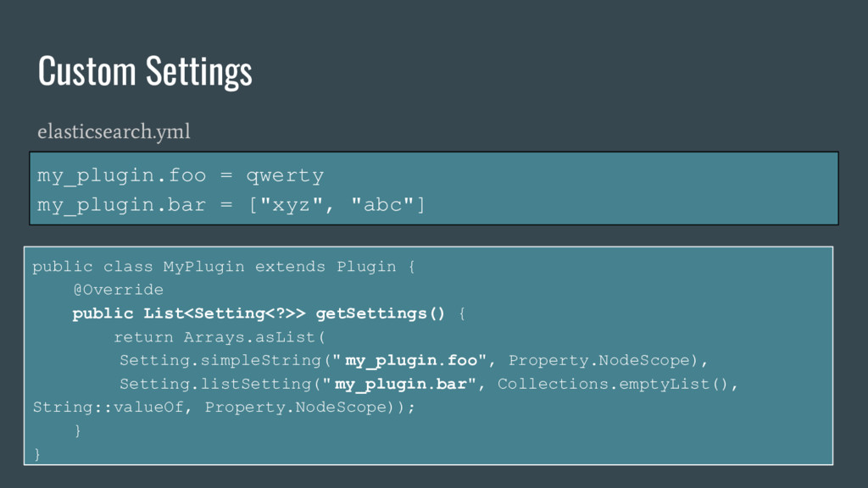Screen dimensions: 868x488
Task: Click the "return Arrays.asList(" statement
Action: (214, 337)
